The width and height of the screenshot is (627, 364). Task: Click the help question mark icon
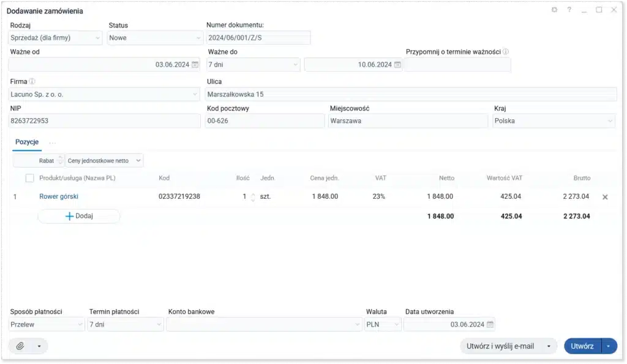pyautogui.click(x=569, y=10)
